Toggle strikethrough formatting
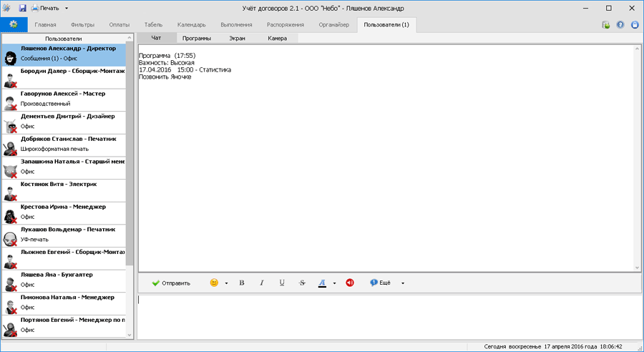The width and height of the screenshot is (644, 352). point(302,283)
